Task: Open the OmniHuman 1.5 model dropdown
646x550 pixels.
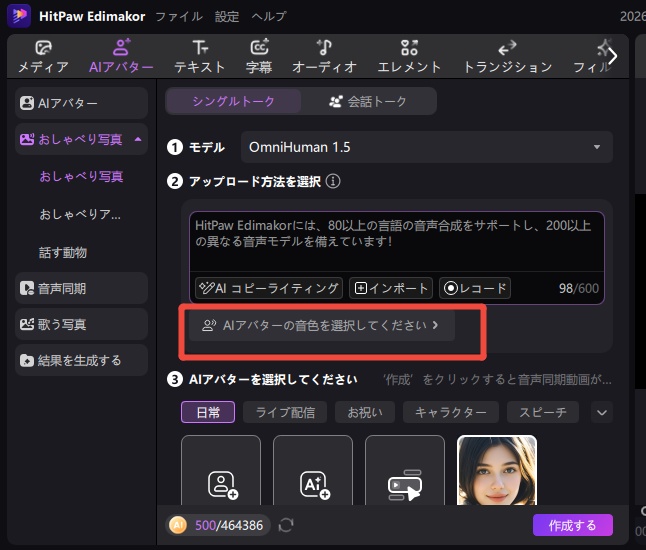Action: [x=427, y=147]
